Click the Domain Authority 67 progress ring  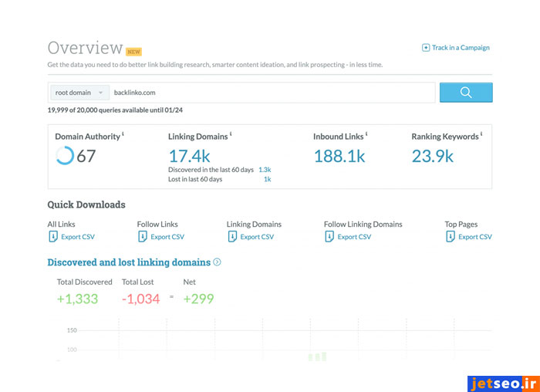(x=65, y=156)
